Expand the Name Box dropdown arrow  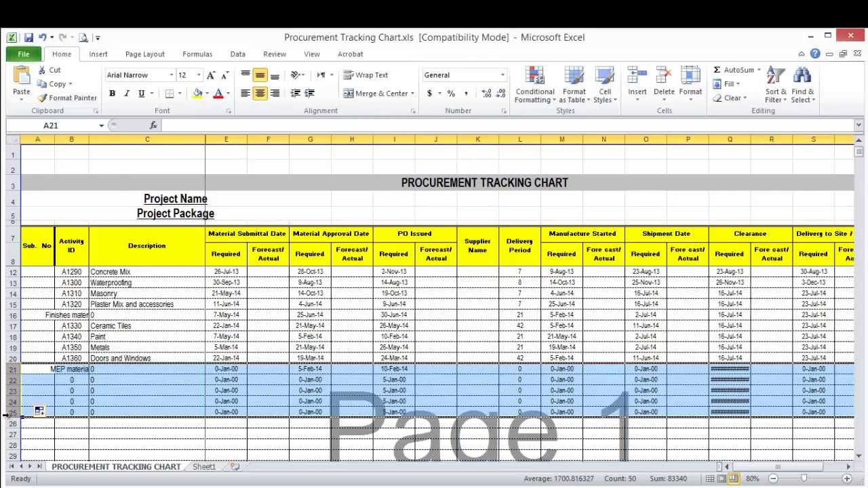[x=101, y=125]
